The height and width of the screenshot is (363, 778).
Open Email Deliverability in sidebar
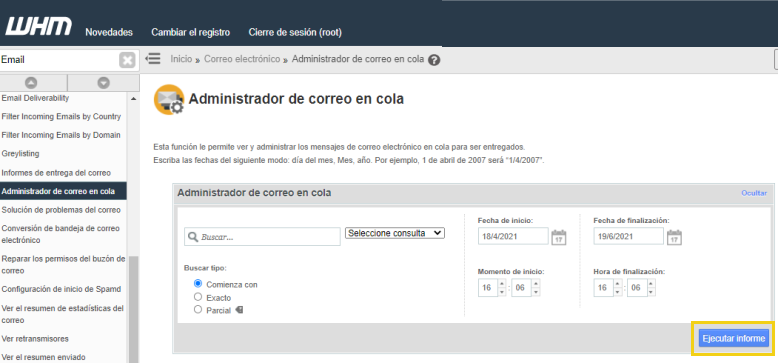pyautogui.click(x=35, y=98)
